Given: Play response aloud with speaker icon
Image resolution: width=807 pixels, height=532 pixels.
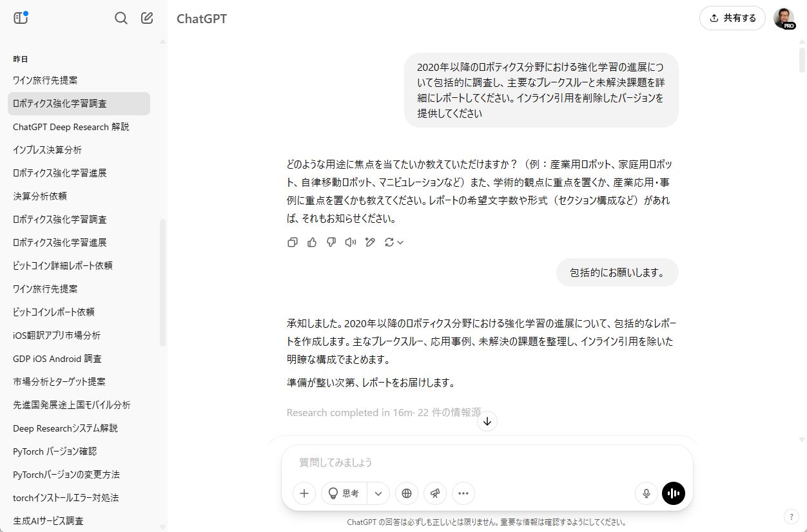Looking at the screenshot, I should (350, 242).
